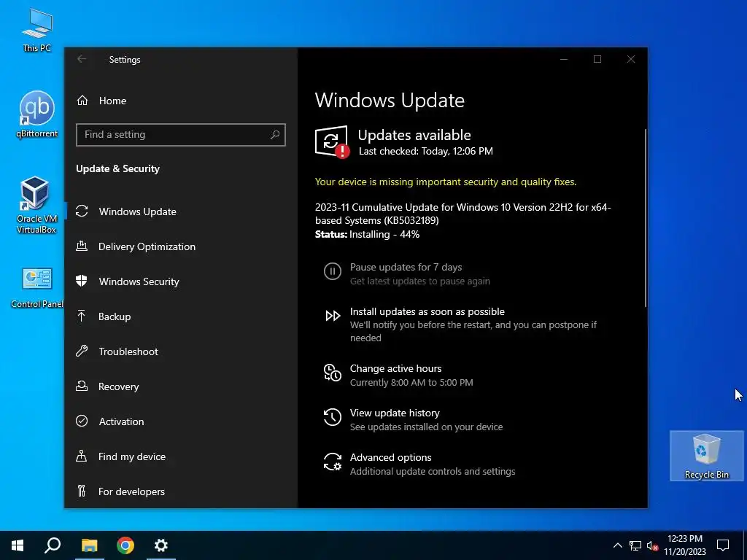The height and width of the screenshot is (560, 747).
Task: Click the Activation checkmark circle icon
Action: coord(82,421)
